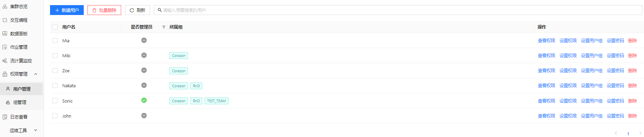Open the 组管理 menu item

[x=20, y=102]
